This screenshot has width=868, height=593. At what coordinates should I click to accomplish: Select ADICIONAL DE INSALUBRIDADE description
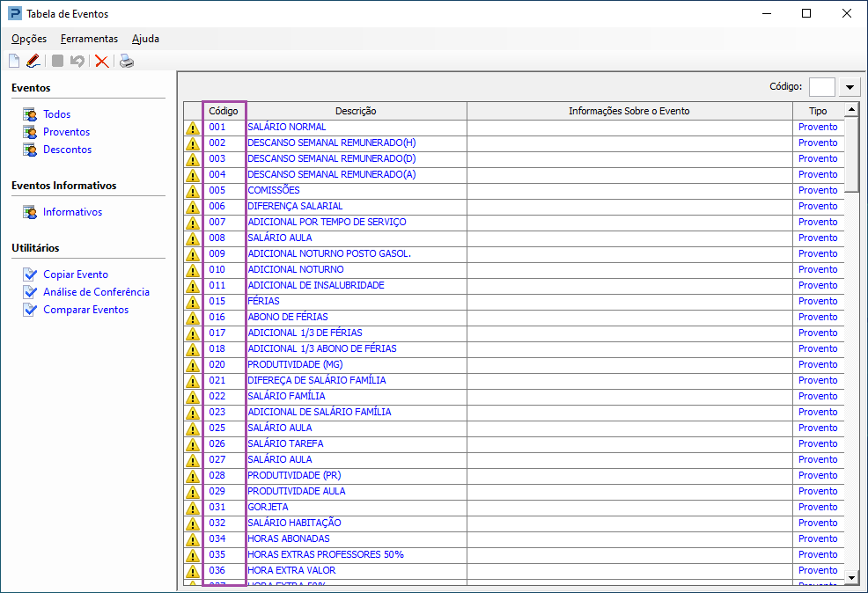coord(315,286)
